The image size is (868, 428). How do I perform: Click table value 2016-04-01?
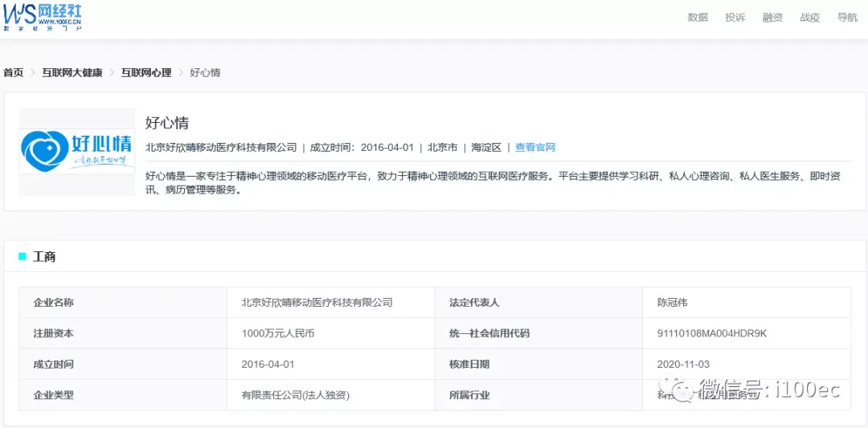pyautogui.click(x=268, y=365)
